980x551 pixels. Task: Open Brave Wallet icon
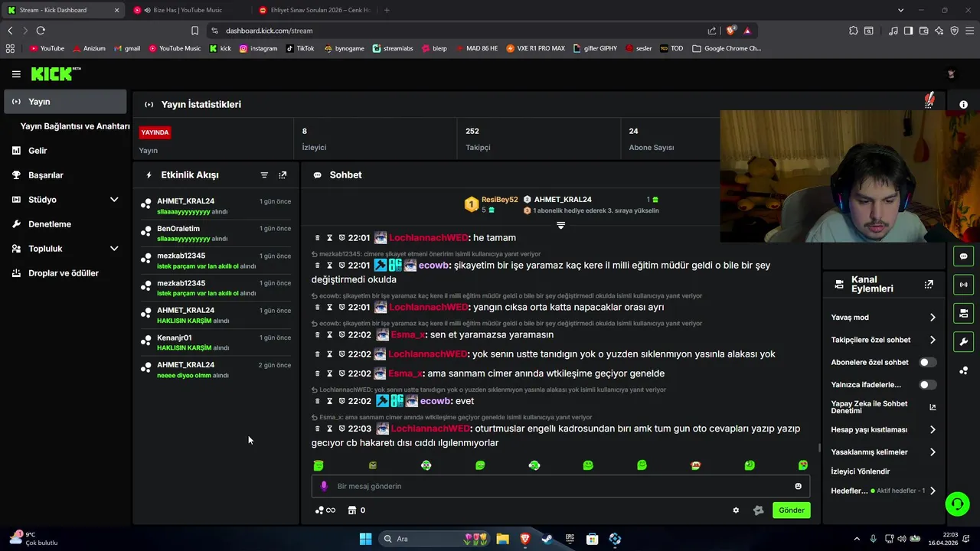[925, 31]
